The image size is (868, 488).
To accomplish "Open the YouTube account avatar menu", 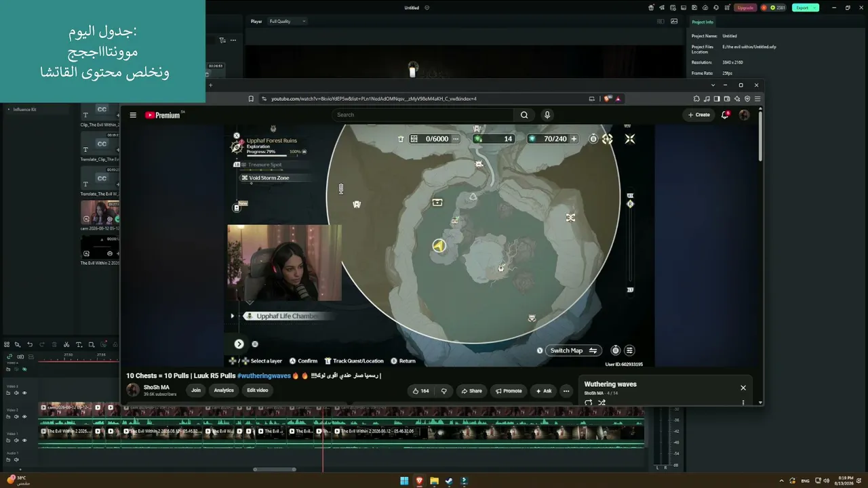I will (x=744, y=115).
